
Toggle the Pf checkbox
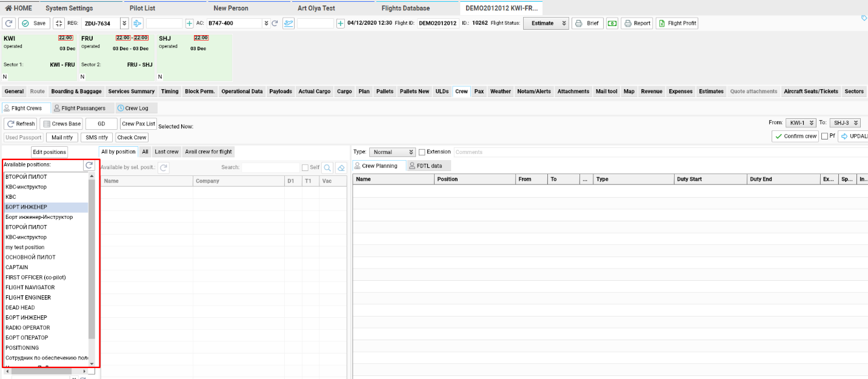[x=824, y=136]
